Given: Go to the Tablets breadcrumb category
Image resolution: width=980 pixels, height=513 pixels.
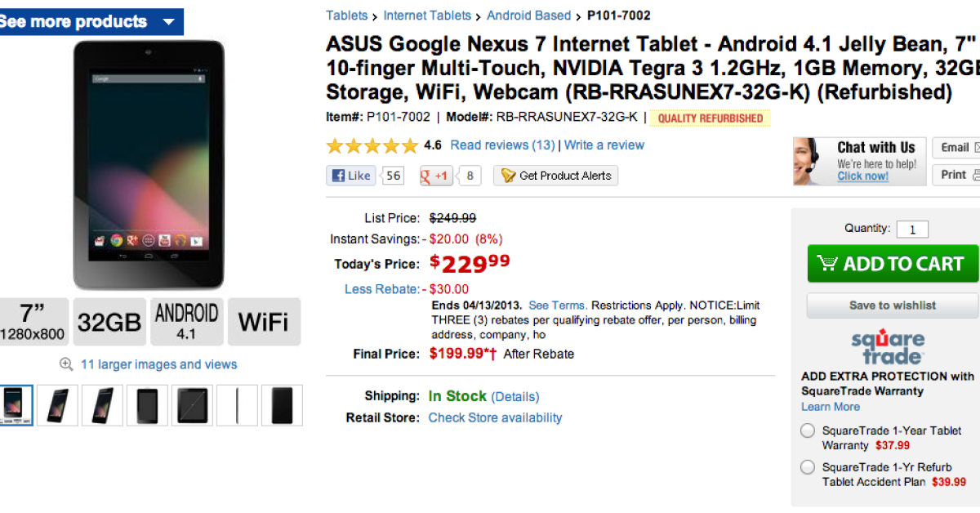Looking at the screenshot, I should pyautogui.click(x=346, y=16).
